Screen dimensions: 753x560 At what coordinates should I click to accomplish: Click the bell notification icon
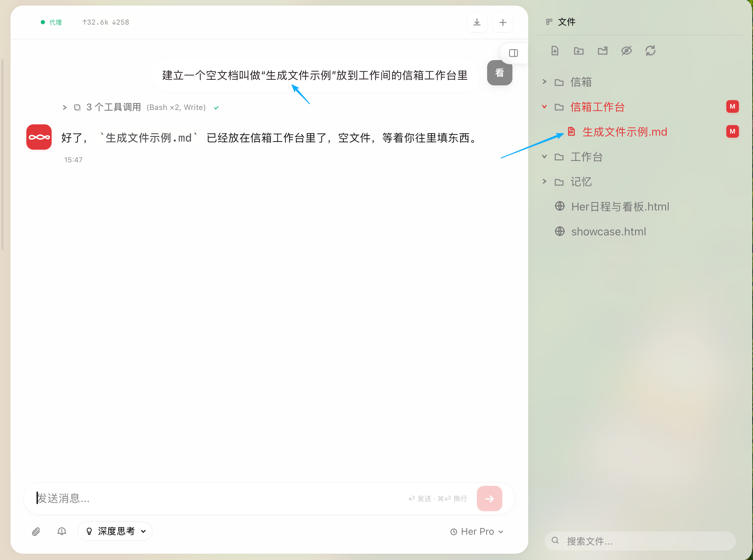pos(62,531)
